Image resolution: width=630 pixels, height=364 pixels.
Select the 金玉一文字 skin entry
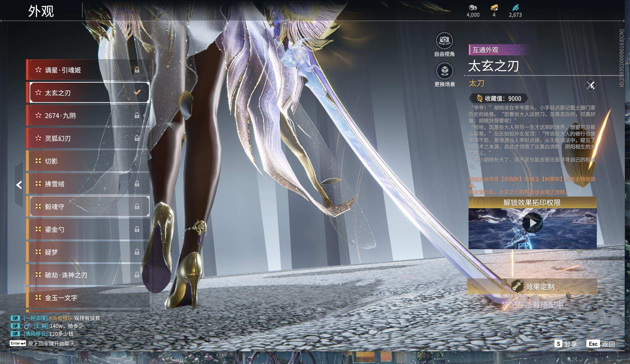[x=89, y=297]
